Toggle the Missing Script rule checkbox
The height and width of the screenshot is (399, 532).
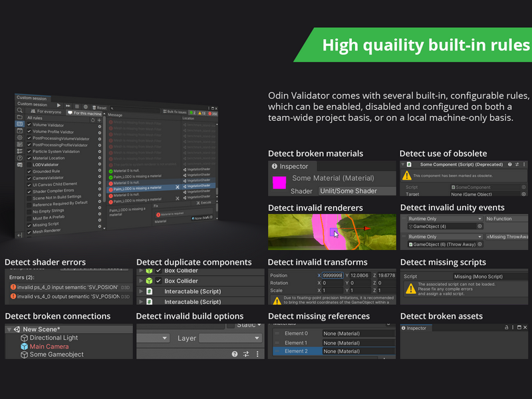(29, 225)
